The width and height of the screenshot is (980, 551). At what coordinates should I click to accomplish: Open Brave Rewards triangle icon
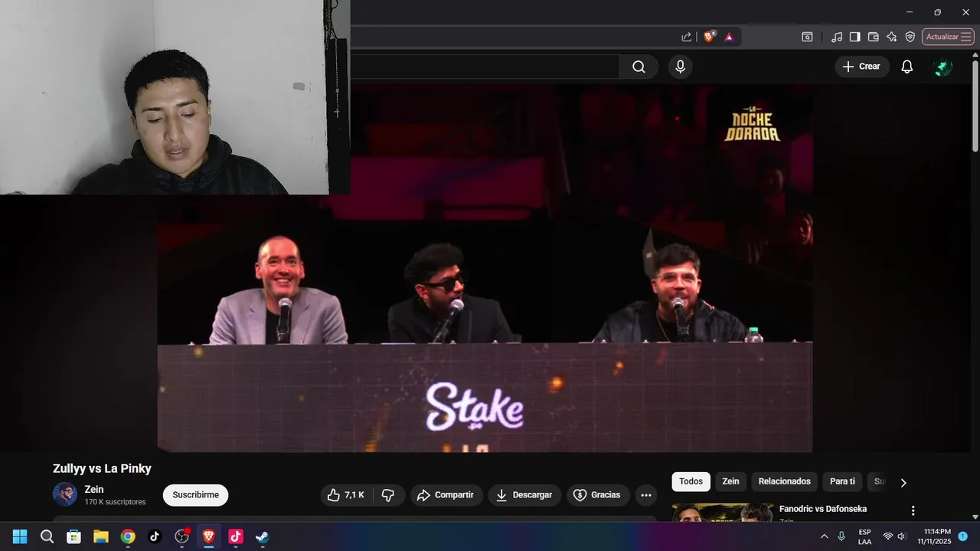pos(729,37)
